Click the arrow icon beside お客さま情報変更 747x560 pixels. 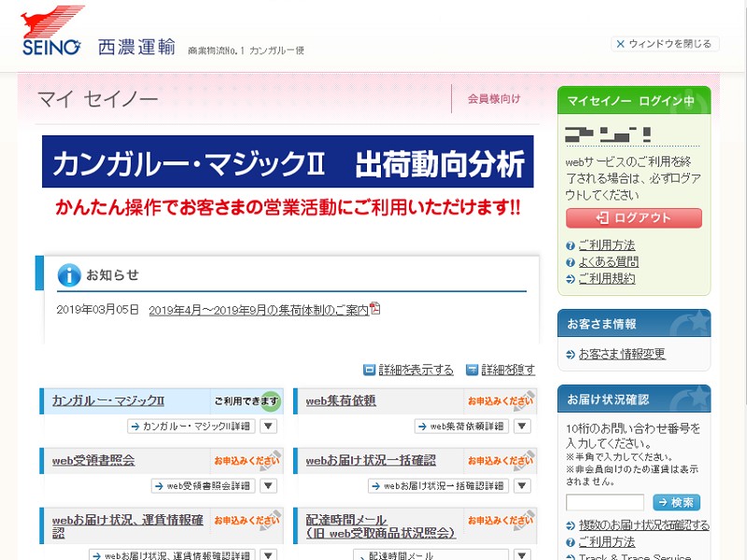tap(571, 355)
